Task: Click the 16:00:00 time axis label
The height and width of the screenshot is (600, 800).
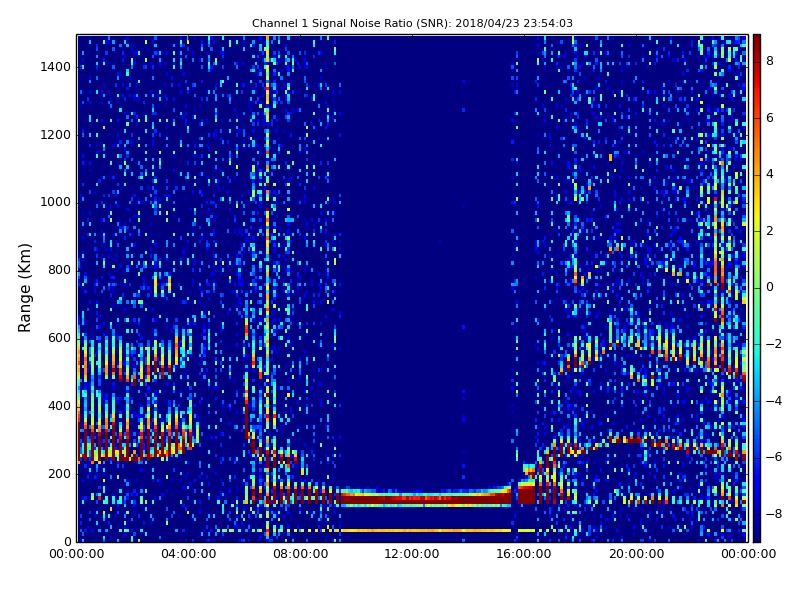Action: tap(524, 554)
